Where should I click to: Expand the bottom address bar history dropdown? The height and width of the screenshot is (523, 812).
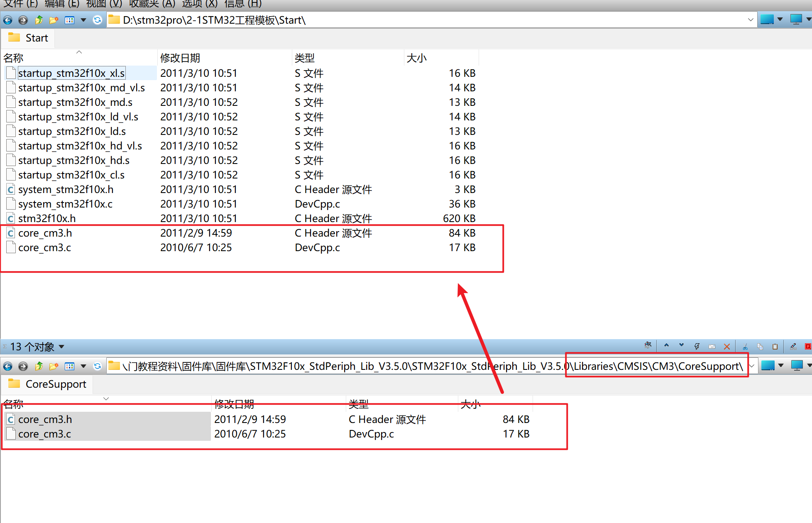pyautogui.click(x=752, y=366)
